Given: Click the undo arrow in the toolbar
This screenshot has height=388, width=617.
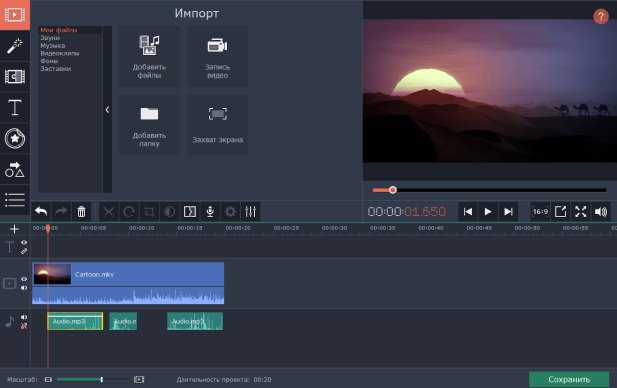Looking at the screenshot, I should pyautogui.click(x=41, y=212).
